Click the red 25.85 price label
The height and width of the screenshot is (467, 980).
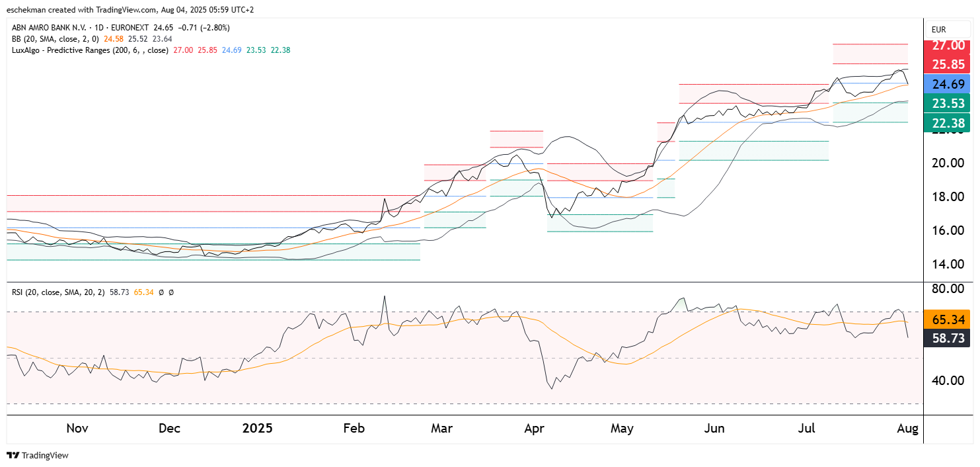(948, 65)
